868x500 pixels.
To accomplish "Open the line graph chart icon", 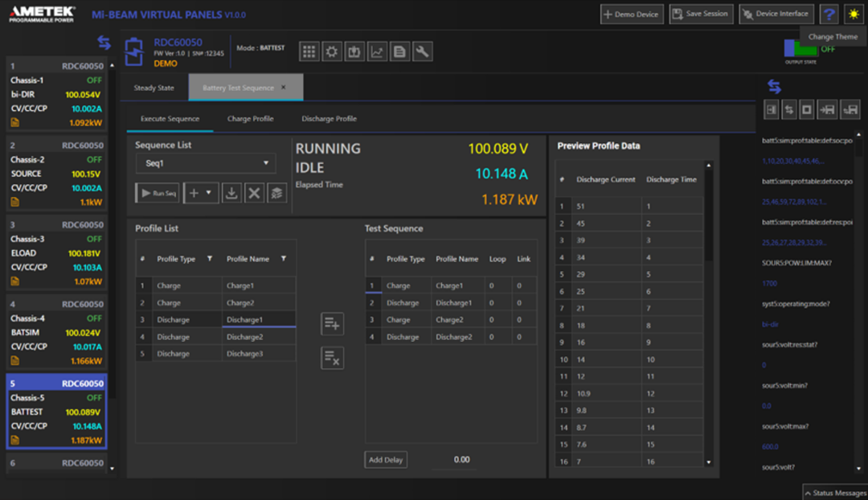I will [x=377, y=51].
